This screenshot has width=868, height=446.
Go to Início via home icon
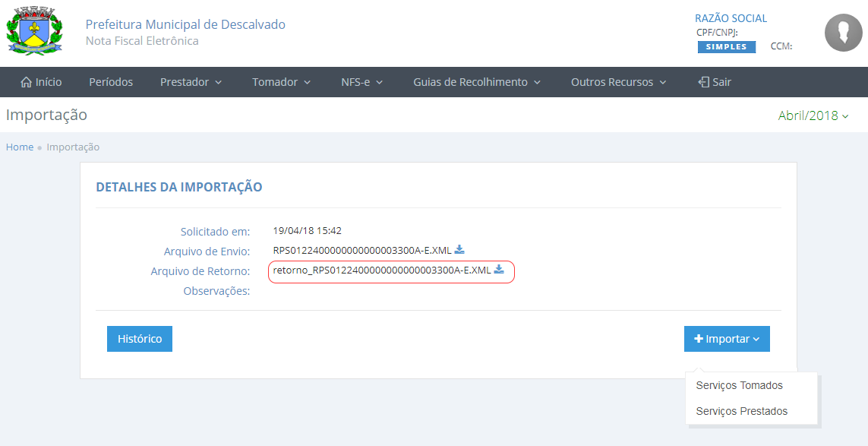click(x=27, y=82)
